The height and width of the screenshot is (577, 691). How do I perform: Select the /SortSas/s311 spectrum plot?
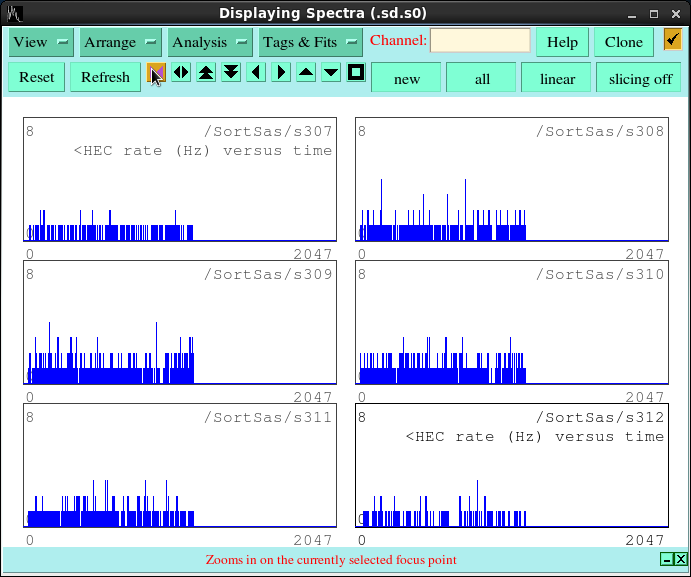point(180,465)
